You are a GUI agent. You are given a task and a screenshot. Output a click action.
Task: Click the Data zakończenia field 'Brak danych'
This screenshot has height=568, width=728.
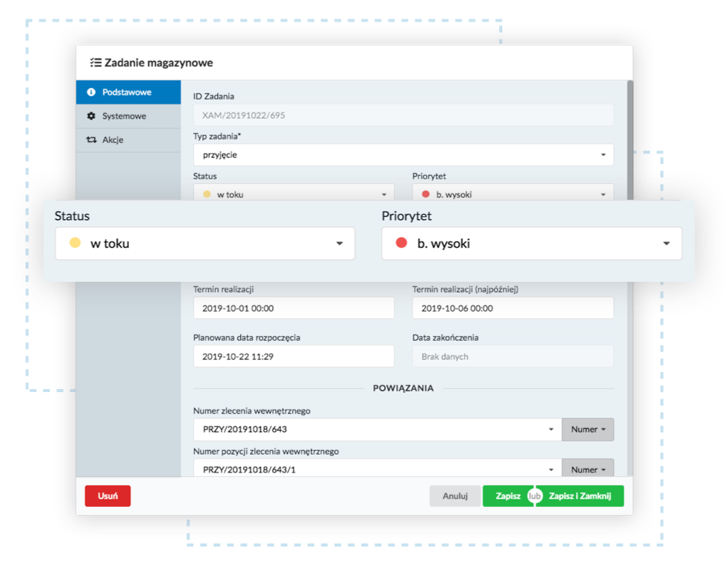[x=512, y=356]
